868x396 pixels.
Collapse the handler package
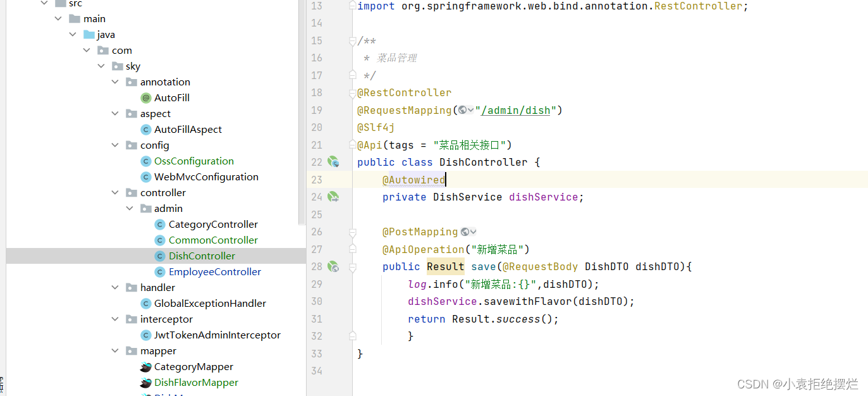(x=115, y=288)
